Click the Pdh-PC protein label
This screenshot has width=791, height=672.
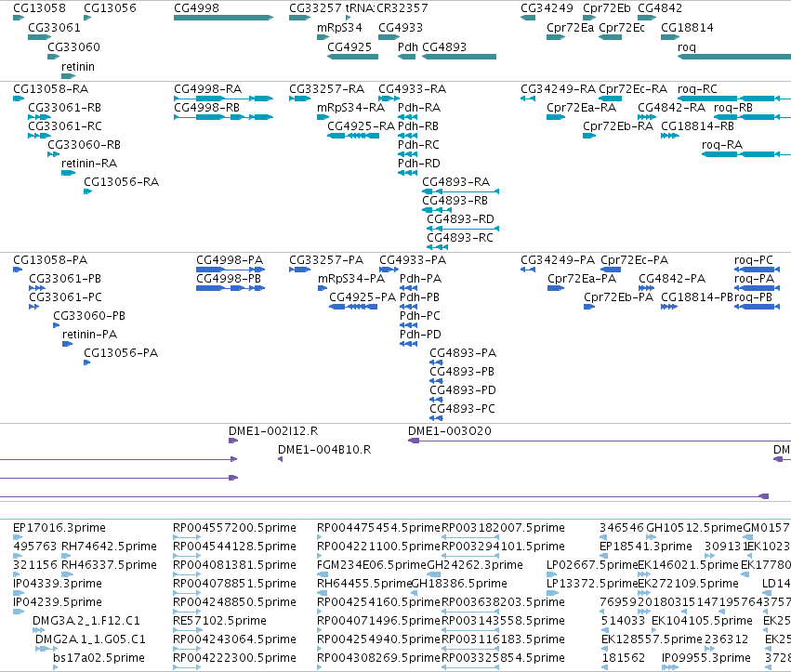[420, 316]
